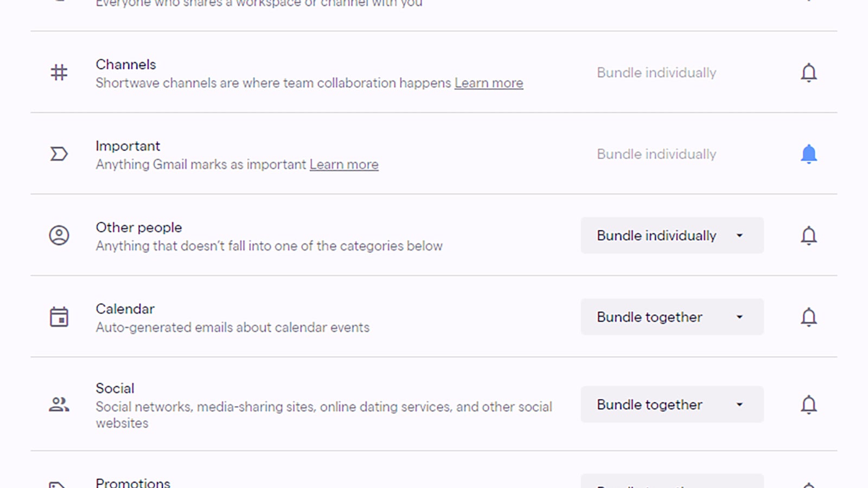868x488 pixels.
Task: Select the Social people icon
Action: [58, 403]
